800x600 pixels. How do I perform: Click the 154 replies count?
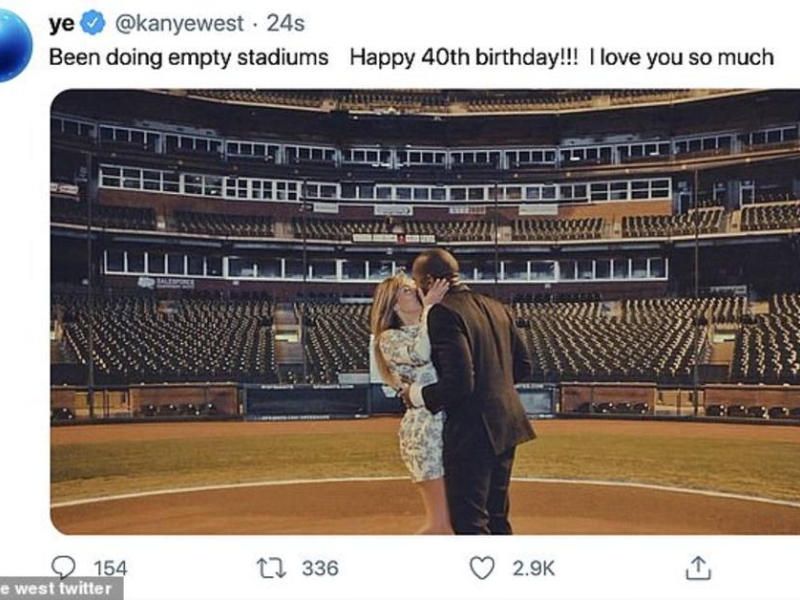point(110,568)
